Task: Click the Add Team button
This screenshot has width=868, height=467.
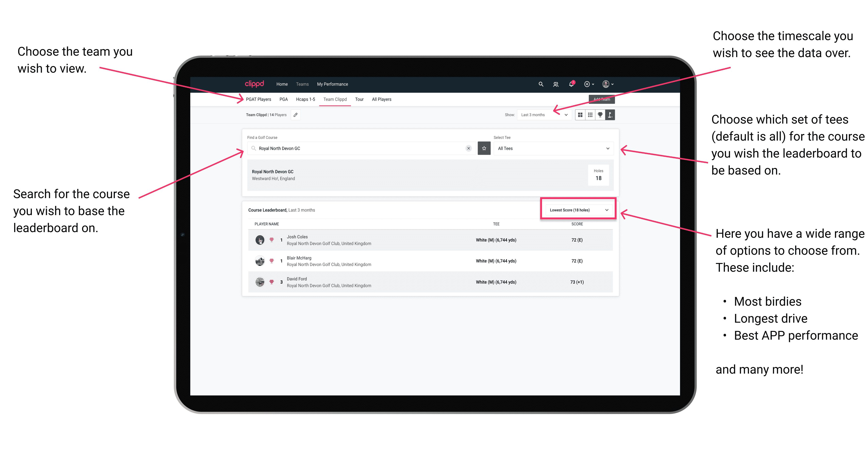Action: [x=600, y=99]
